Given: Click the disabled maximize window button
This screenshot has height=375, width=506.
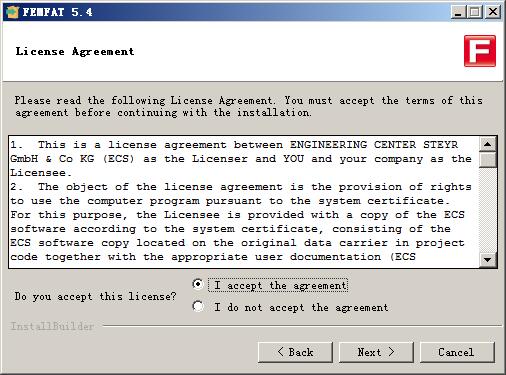Looking at the screenshot, I should coord(475,12).
